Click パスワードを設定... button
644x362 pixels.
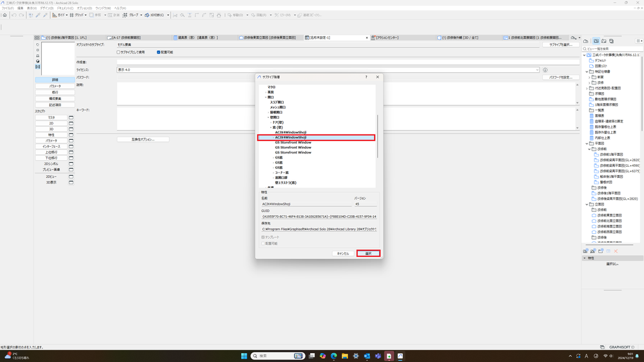click(x=561, y=77)
